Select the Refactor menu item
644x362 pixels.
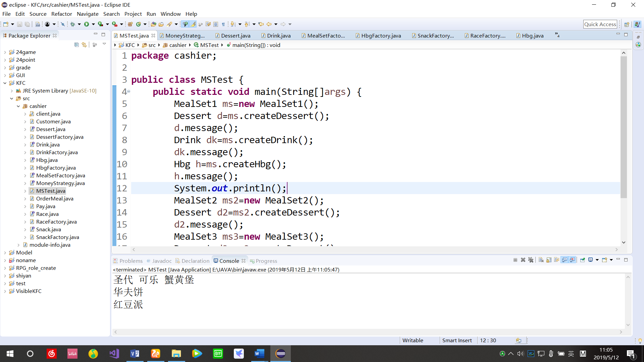(61, 14)
